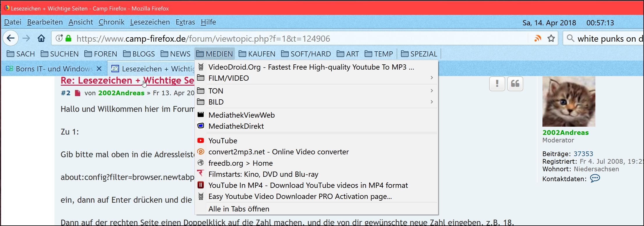Open the 2002Andreas kitten avatar

(569, 101)
